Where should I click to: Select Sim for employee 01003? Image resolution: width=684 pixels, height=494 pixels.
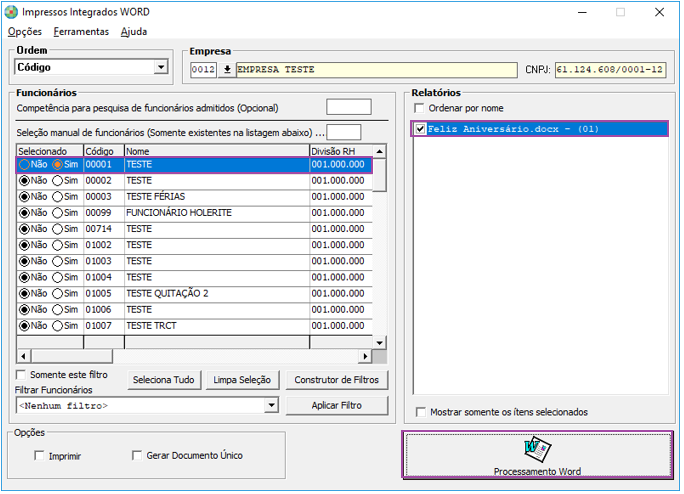pyautogui.click(x=58, y=262)
